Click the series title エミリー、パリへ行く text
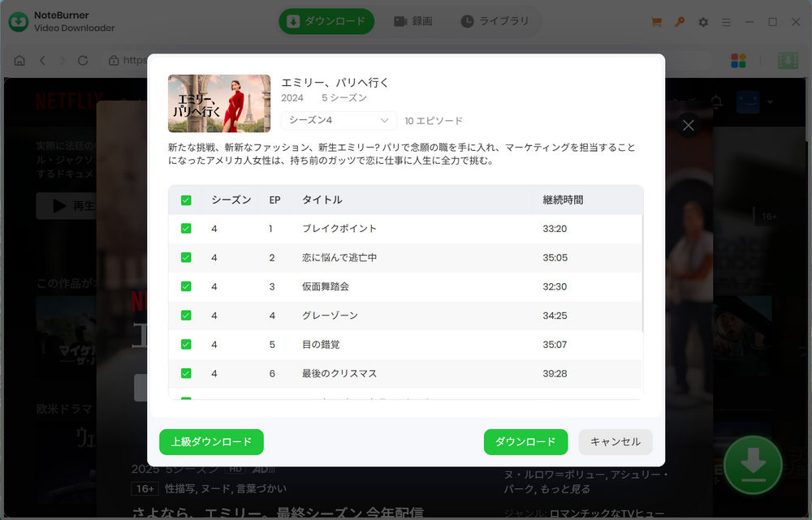 (335, 82)
